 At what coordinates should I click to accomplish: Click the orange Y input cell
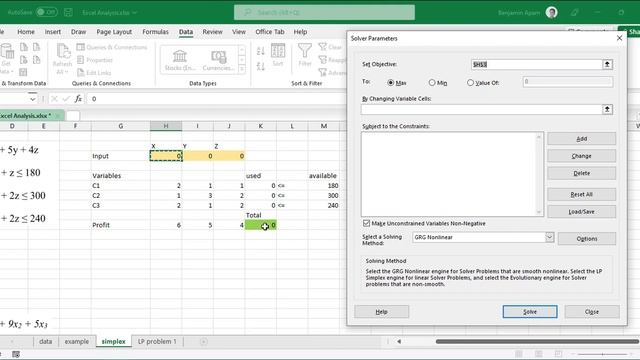click(198, 156)
